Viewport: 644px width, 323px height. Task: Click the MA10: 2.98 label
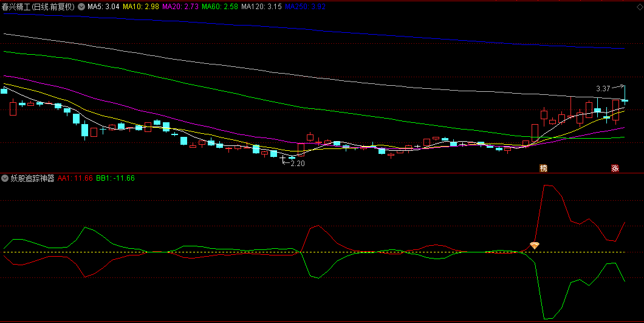[x=141, y=7]
